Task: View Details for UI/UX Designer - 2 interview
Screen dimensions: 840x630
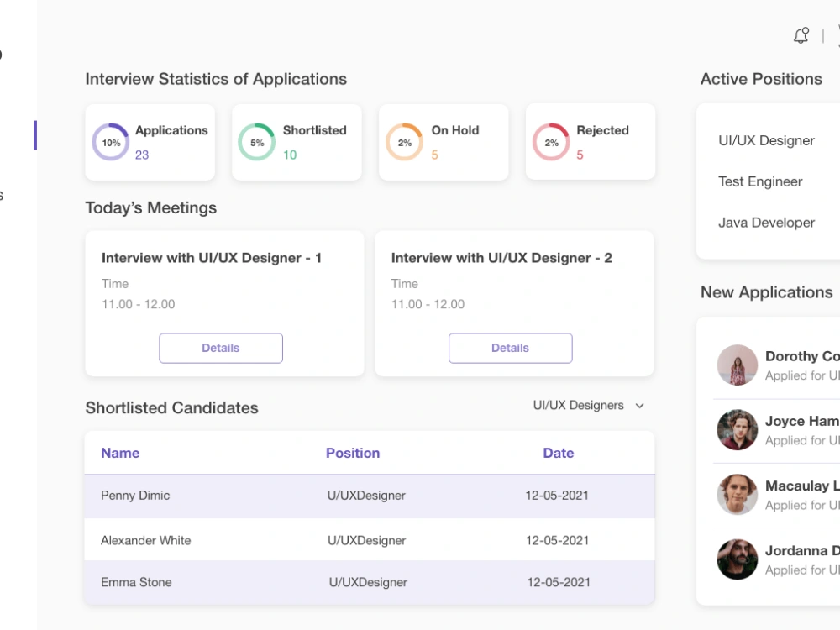Action: pos(511,349)
